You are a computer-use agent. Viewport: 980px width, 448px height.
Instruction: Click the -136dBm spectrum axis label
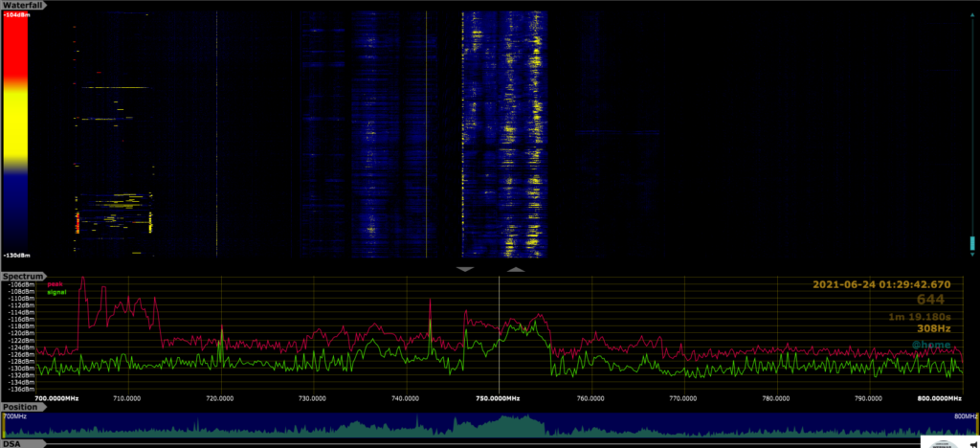click(x=23, y=389)
